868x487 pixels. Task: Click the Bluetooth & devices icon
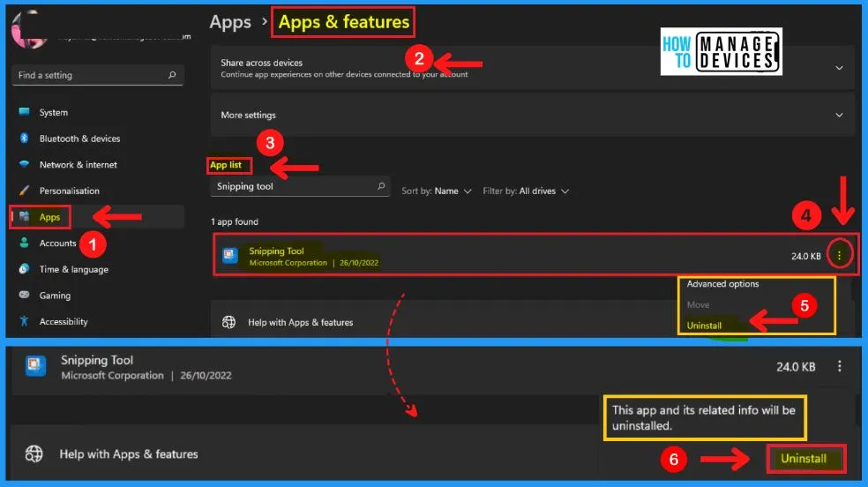(24, 138)
